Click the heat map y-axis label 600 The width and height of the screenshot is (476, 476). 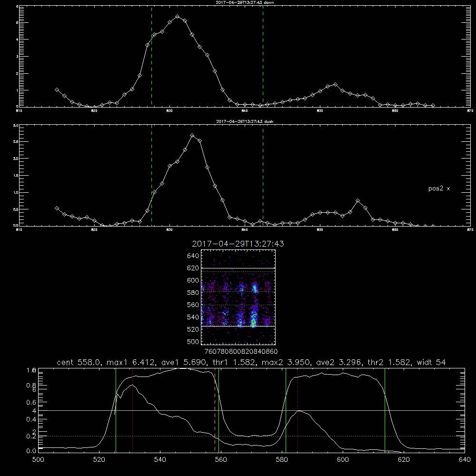[x=193, y=280]
